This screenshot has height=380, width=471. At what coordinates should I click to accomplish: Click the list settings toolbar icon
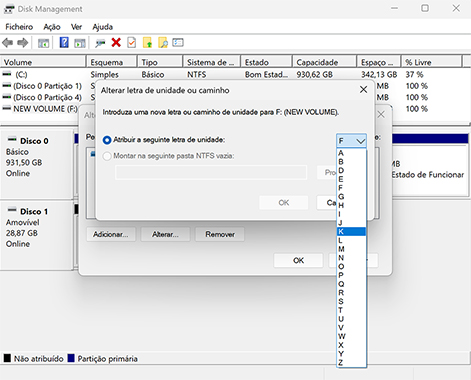(x=178, y=43)
